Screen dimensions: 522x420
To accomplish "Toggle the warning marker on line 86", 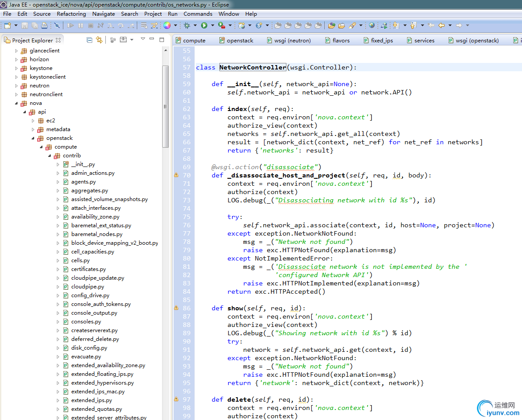I will click(176, 308).
